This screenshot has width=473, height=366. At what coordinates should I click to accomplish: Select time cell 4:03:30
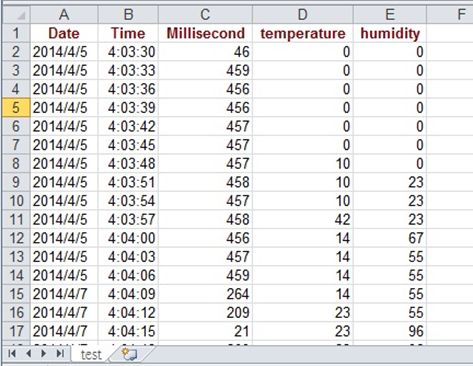(x=128, y=52)
